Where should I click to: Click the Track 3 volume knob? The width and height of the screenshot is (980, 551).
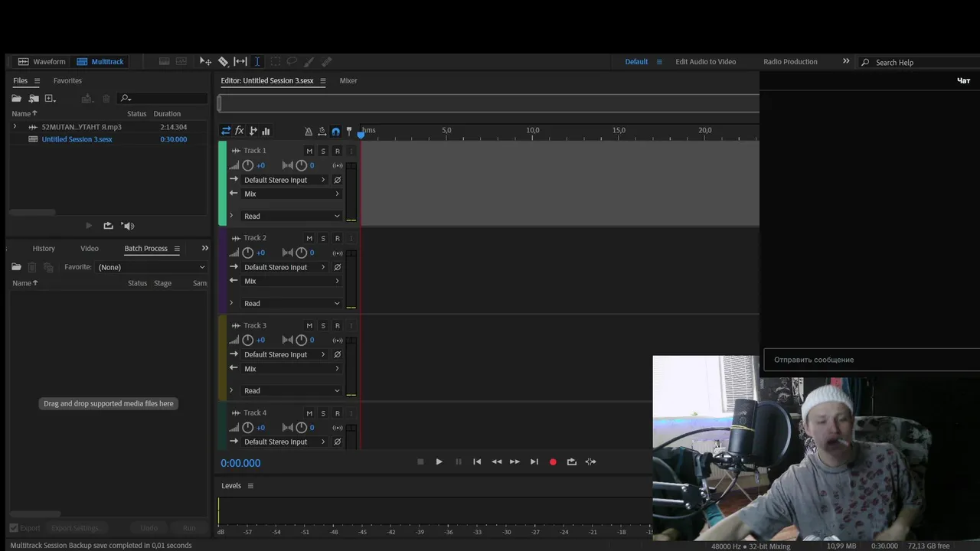(247, 340)
